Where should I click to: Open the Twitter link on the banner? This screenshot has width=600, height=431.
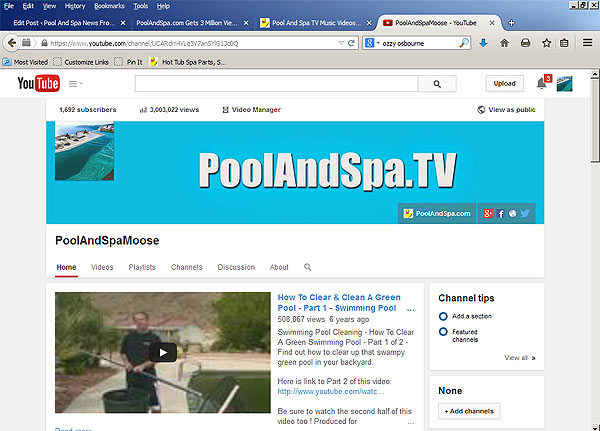coord(524,212)
